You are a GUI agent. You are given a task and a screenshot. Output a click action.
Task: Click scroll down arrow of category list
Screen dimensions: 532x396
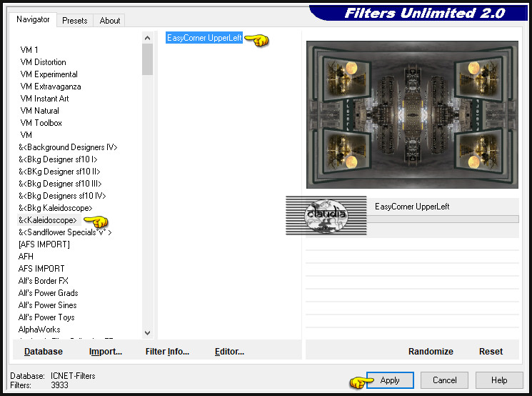pyautogui.click(x=147, y=333)
